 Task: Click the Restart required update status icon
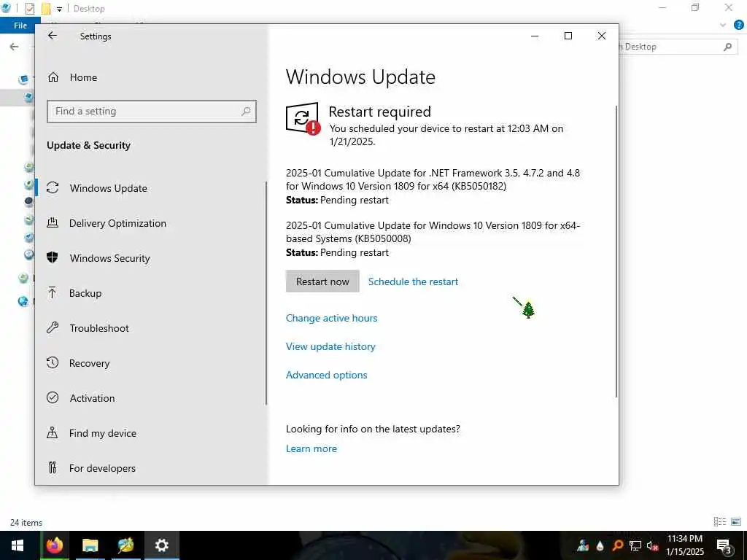[303, 119]
